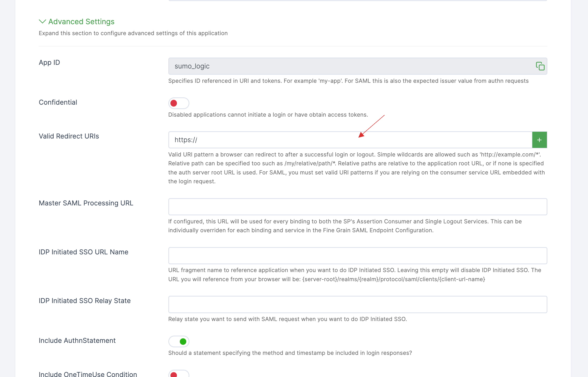
Task: Click the IDP Initiated SSO URL Name field
Action: (357, 255)
